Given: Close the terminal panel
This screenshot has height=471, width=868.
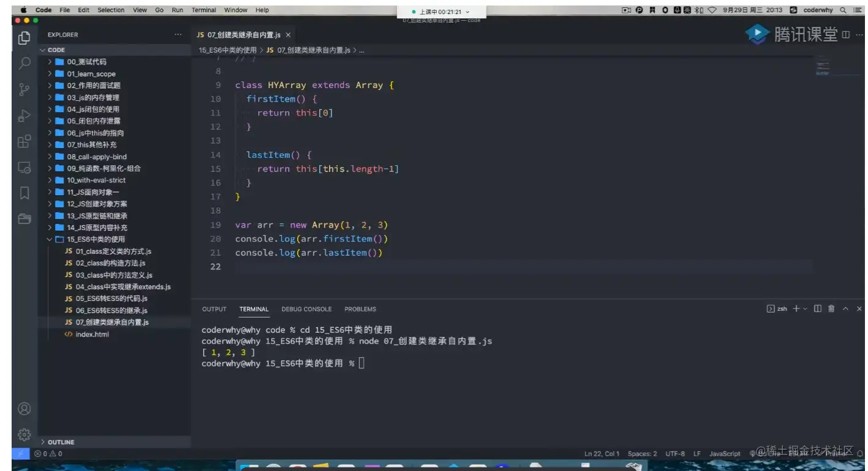Looking at the screenshot, I should (859, 309).
